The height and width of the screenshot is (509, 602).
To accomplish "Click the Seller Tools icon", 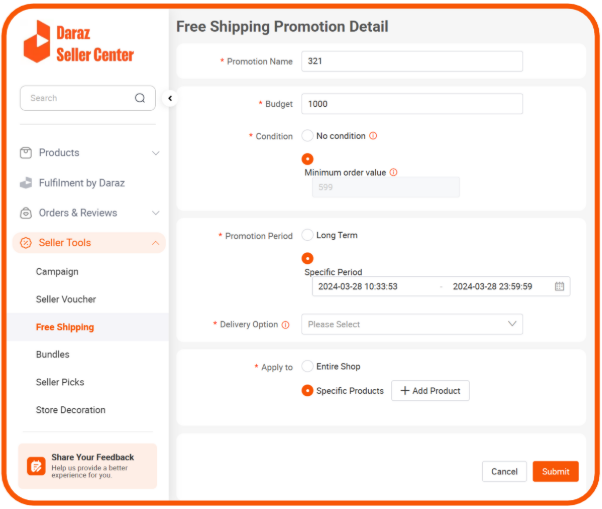I will [26, 243].
